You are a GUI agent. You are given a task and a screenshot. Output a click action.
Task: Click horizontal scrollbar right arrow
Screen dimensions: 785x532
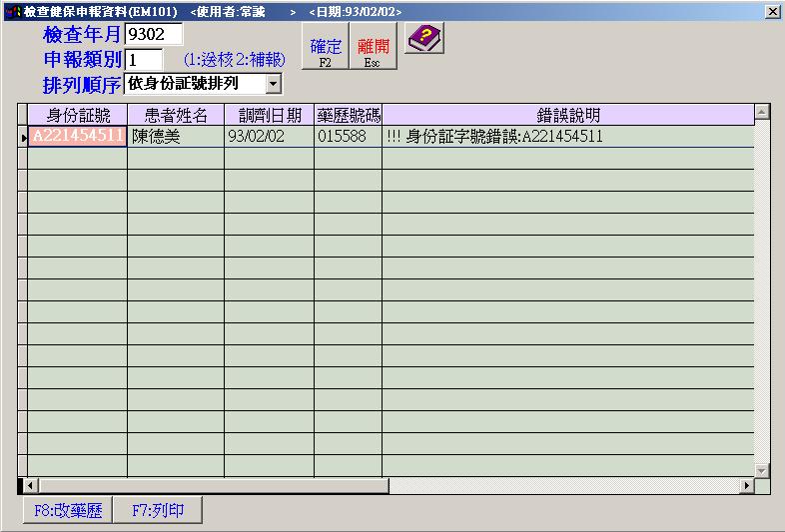click(x=746, y=486)
